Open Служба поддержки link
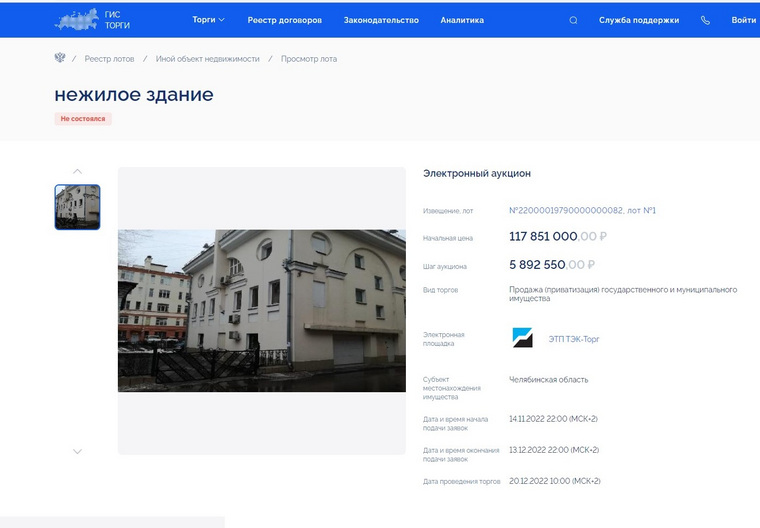The width and height of the screenshot is (760, 528). point(639,20)
